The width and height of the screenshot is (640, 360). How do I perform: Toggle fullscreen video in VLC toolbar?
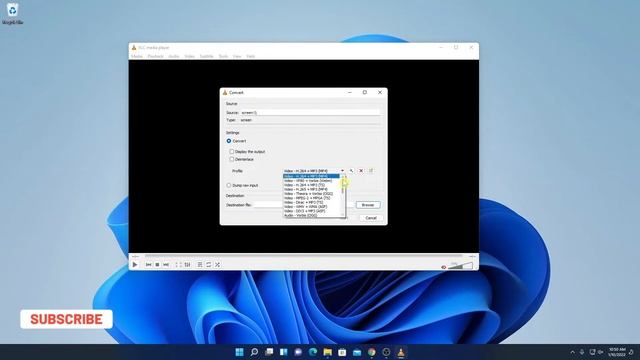(x=178, y=265)
